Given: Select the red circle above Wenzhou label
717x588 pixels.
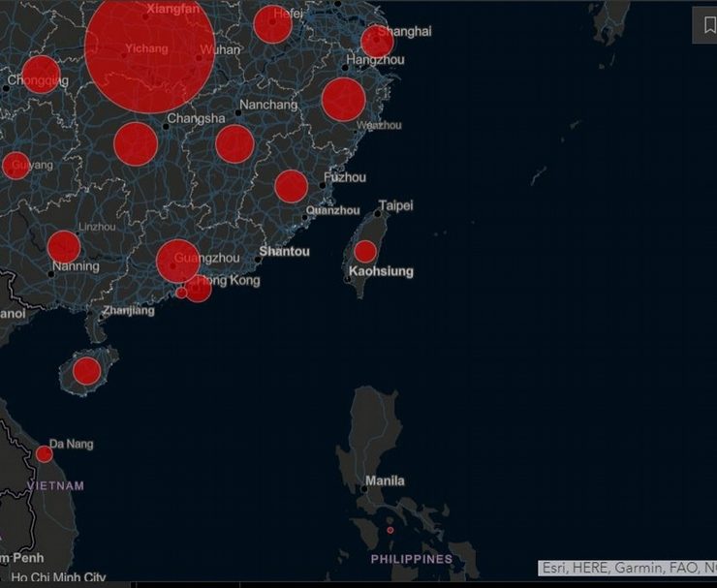Looking at the screenshot, I should [x=343, y=99].
